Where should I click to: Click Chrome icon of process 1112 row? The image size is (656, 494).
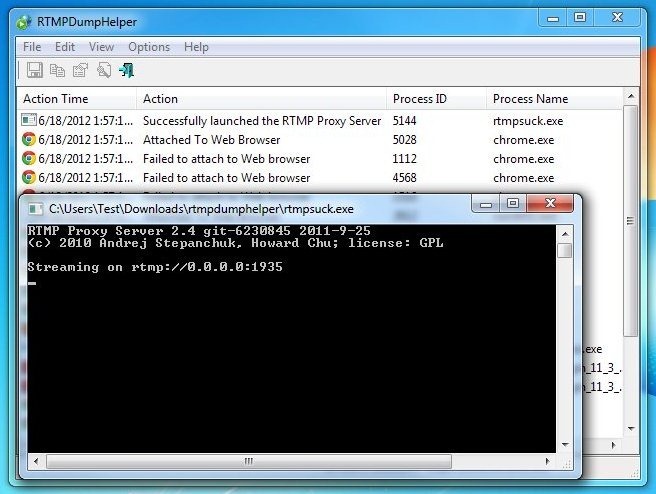point(28,159)
